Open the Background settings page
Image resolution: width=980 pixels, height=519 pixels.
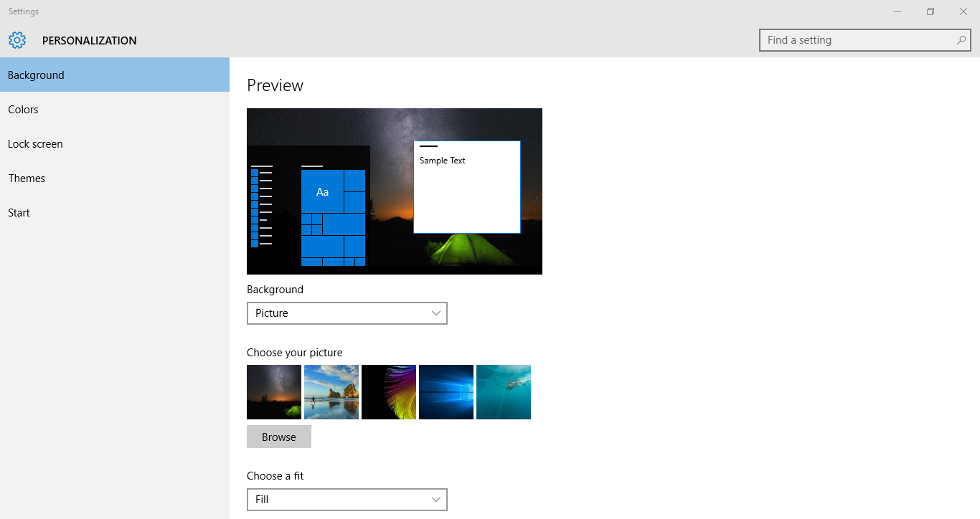tap(115, 75)
